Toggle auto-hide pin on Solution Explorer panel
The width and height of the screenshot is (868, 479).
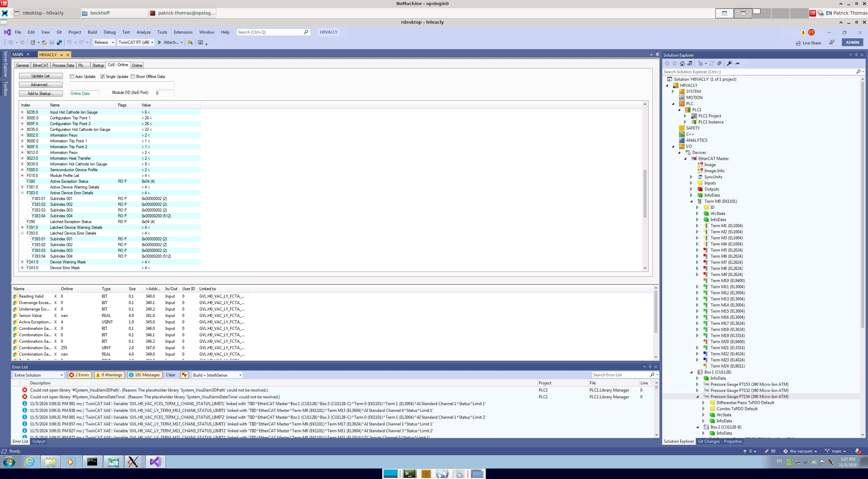point(856,55)
